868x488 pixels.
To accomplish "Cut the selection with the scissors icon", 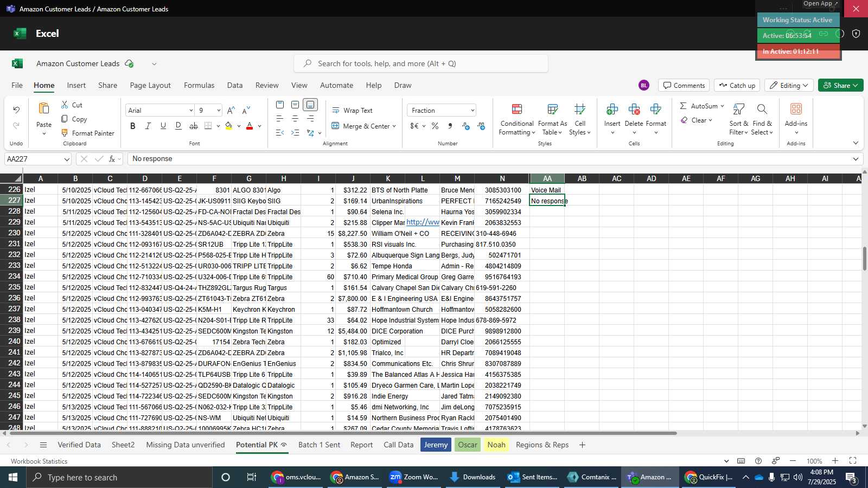I will [65, 105].
